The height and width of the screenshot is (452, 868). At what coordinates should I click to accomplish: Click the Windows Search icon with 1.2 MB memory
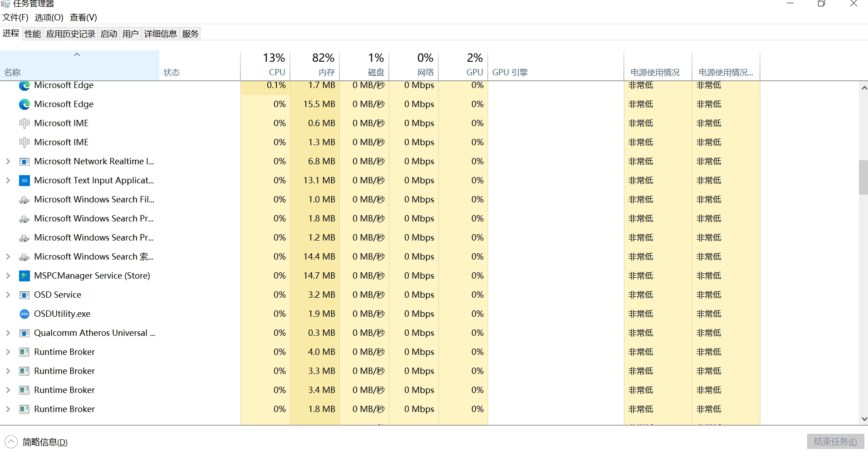[x=25, y=238]
